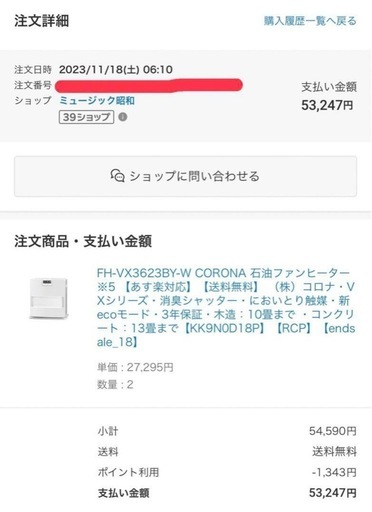Select the 53,247円 amount in the order header
This screenshot has width=372, height=512.
[327, 105]
